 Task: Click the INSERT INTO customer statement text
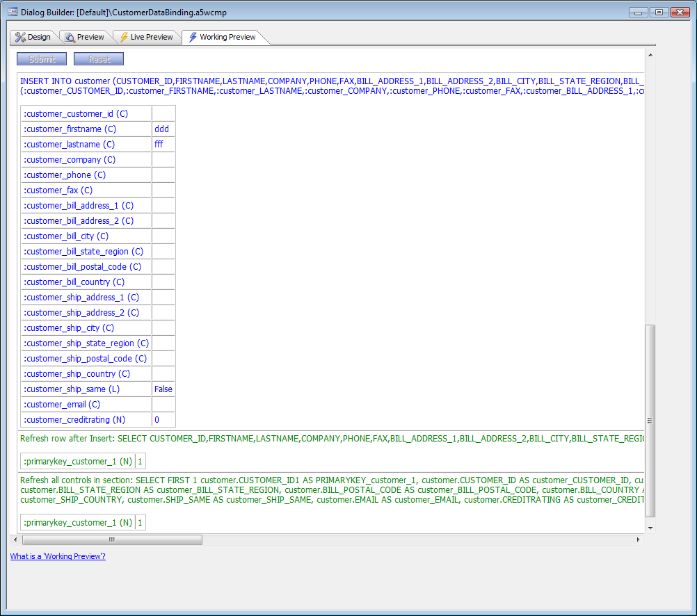point(332,86)
